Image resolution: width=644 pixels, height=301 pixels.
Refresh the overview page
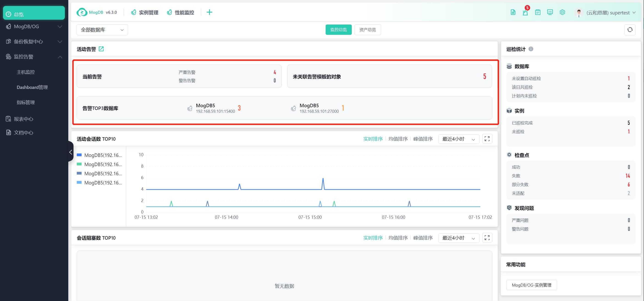[x=630, y=30]
